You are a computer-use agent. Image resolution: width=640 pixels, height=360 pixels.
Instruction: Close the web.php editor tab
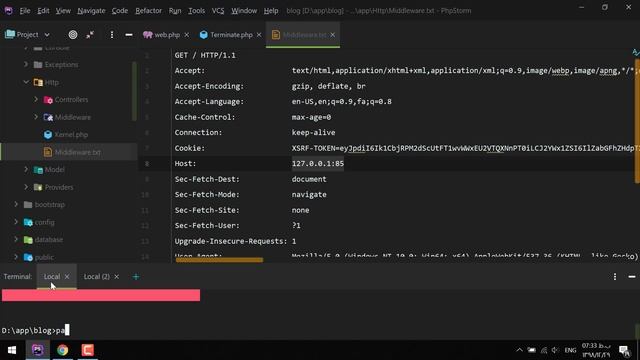pyautogui.click(x=187, y=35)
